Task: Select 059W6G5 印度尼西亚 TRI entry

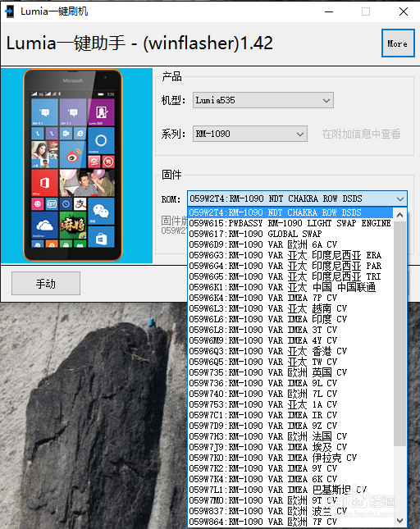Action: coord(290,276)
